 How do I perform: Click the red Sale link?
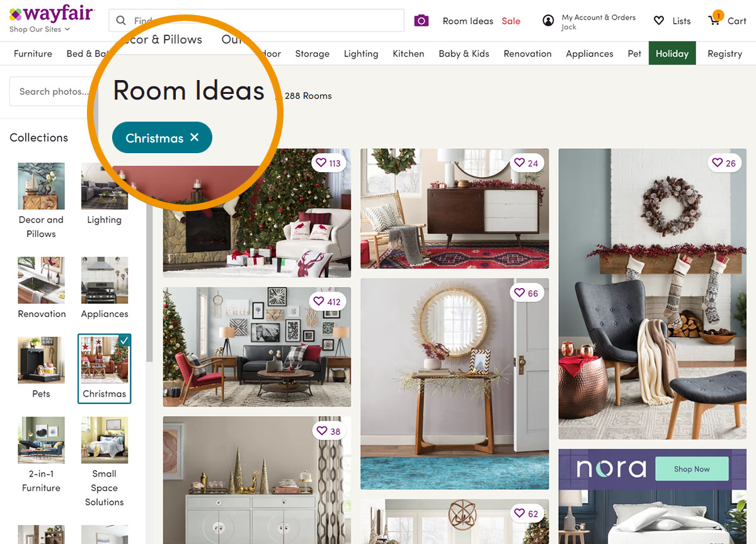click(511, 21)
